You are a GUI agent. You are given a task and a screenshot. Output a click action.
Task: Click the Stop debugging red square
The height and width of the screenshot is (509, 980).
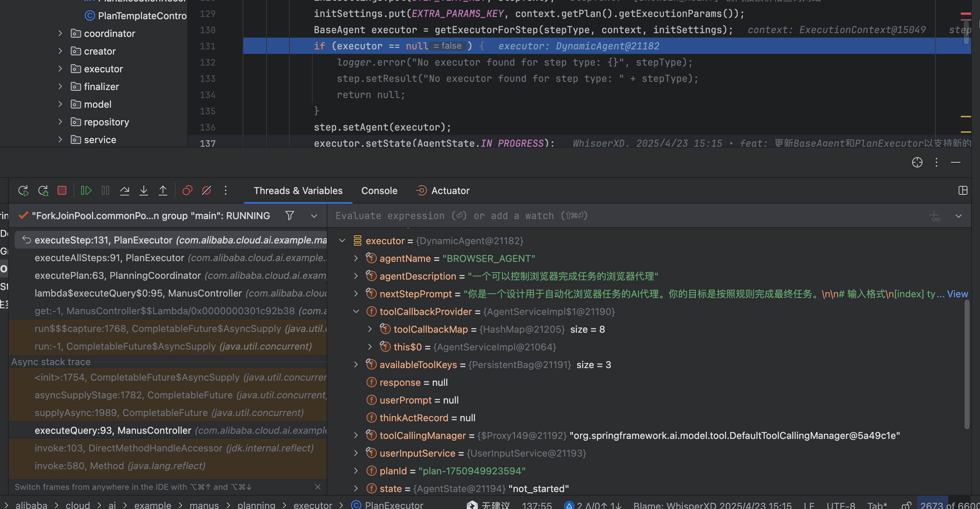pyautogui.click(x=62, y=190)
